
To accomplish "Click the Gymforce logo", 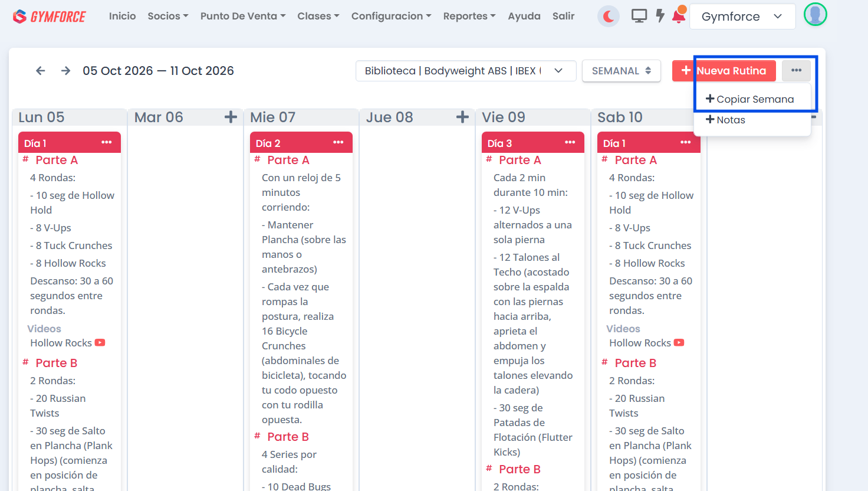I will tap(49, 17).
